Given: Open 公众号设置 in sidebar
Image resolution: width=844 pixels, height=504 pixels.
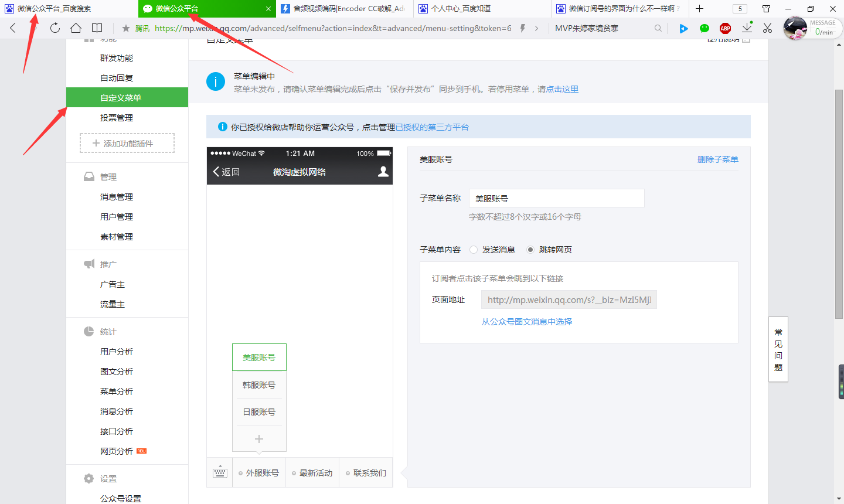Looking at the screenshot, I should click(x=121, y=499).
